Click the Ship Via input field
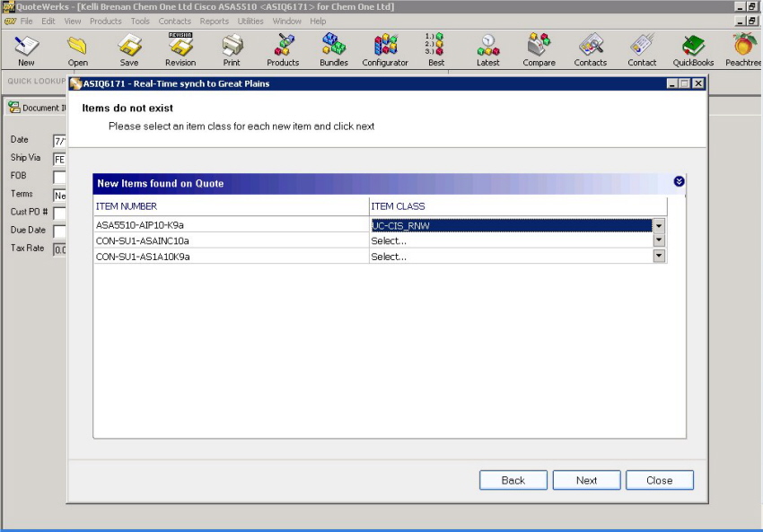 (59, 159)
